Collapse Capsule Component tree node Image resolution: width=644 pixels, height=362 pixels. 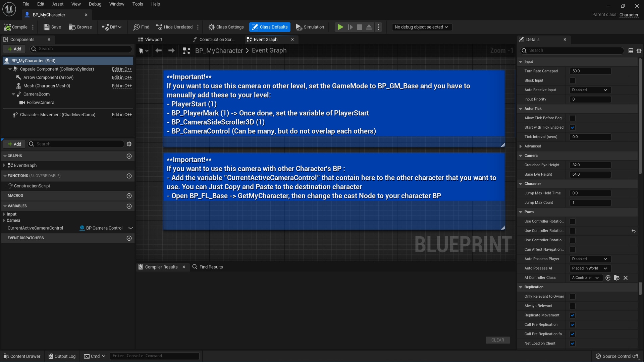click(x=10, y=69)
